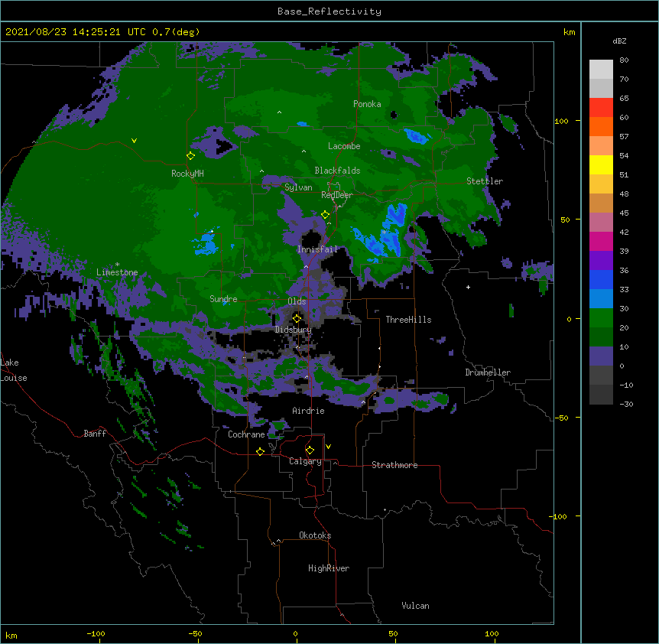Click the Ponoka city label
This screenshot has height=644, width=659.
367,104
